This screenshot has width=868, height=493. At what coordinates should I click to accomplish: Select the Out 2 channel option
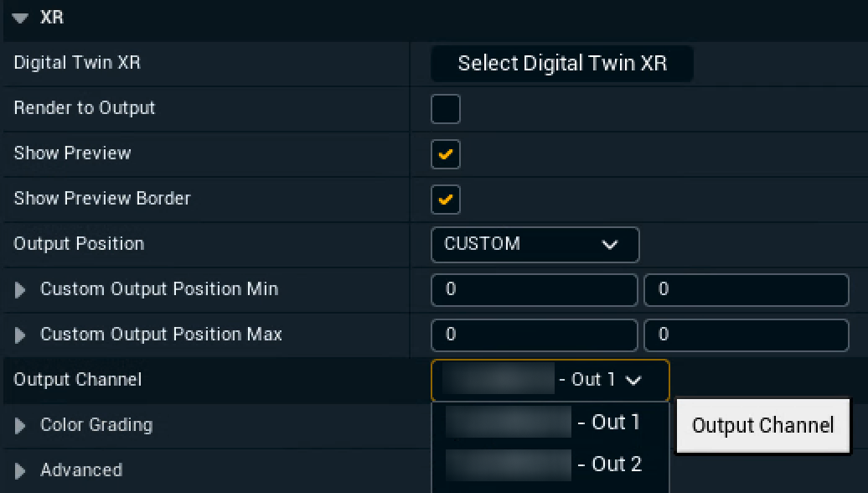[550, 464]
